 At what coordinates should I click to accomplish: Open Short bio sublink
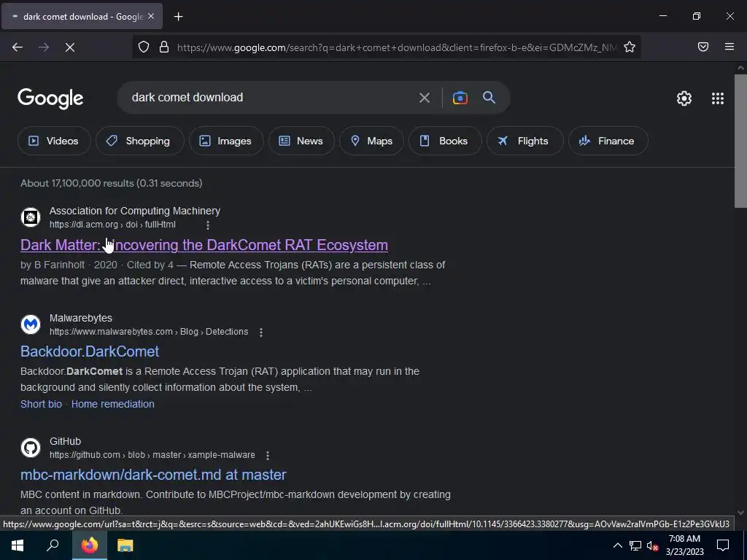click(x=41, y=404)
